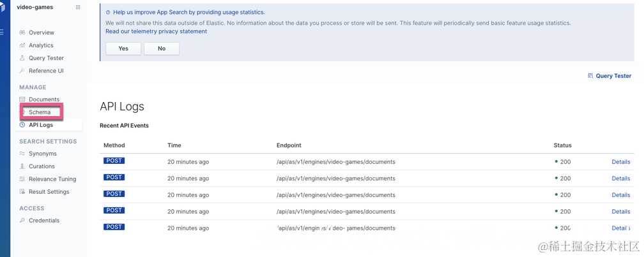The width and height of the screenshot is (644, 257).
Task: Click the Overview icon in sidebar
Action: 22,33
